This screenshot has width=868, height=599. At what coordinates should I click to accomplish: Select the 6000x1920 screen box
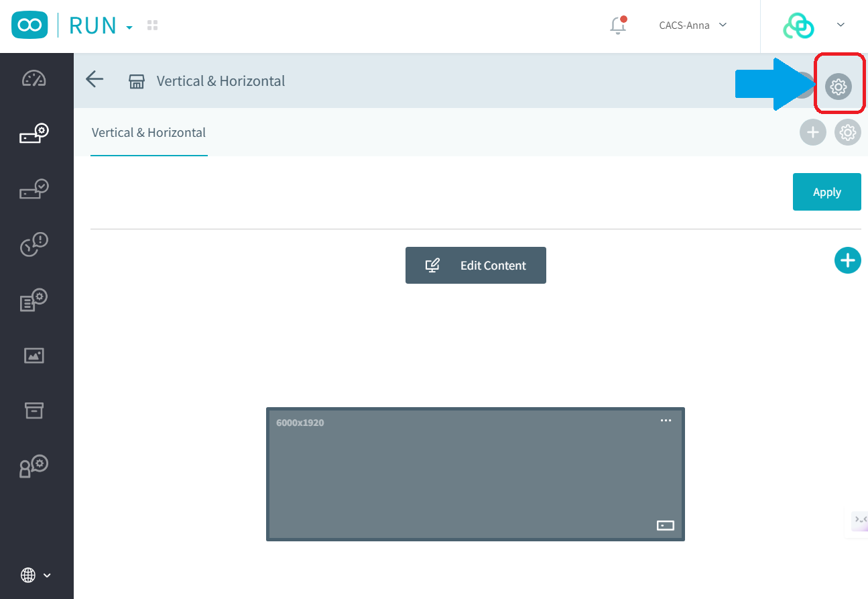475,474
